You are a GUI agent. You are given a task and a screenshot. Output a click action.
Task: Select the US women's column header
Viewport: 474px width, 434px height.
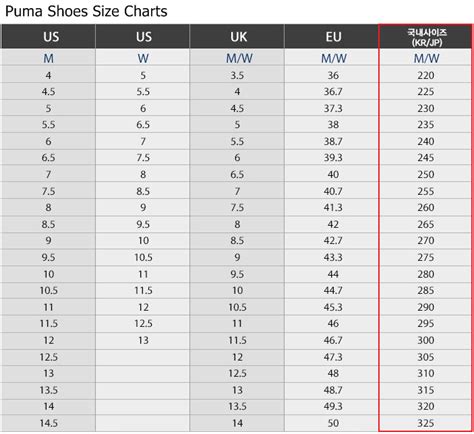point(143,37)
